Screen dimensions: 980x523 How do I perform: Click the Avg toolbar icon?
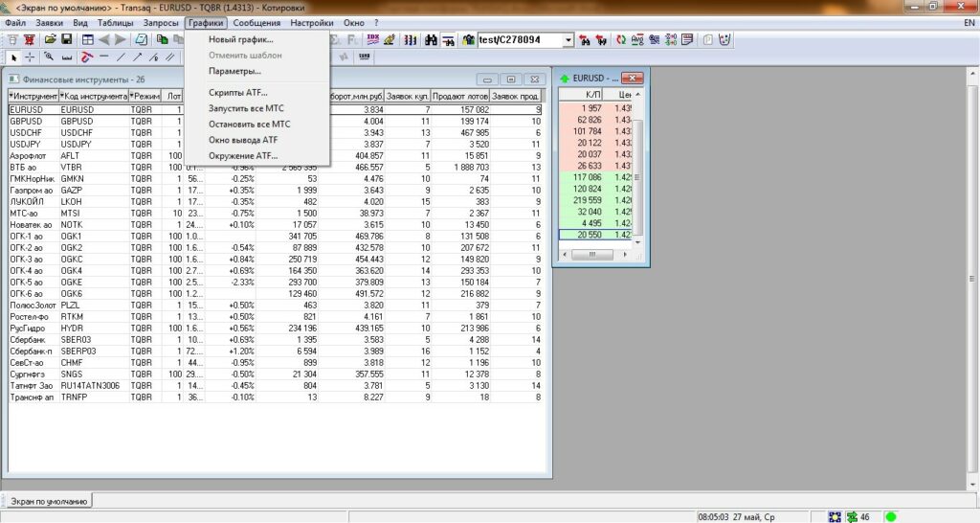click(640, 40)
